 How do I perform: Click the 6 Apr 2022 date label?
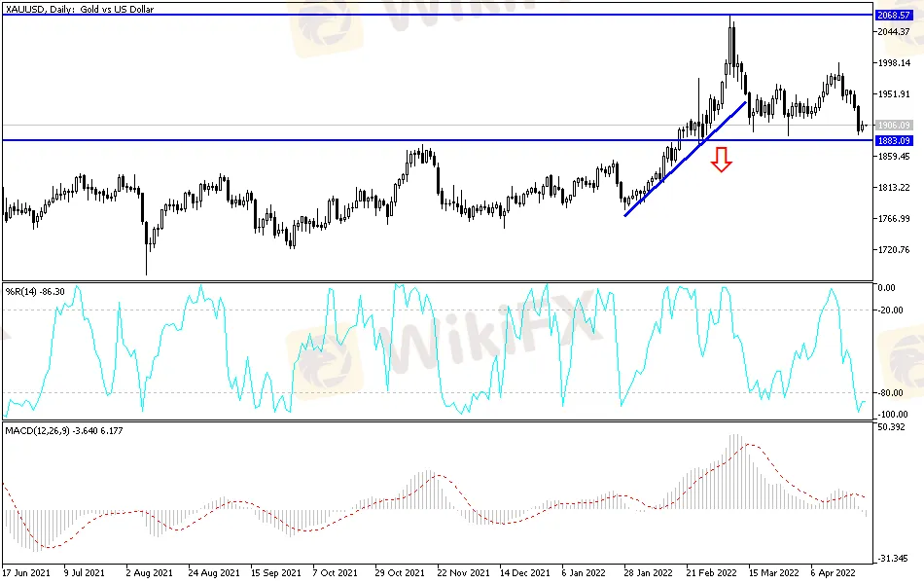pos(833,572)
